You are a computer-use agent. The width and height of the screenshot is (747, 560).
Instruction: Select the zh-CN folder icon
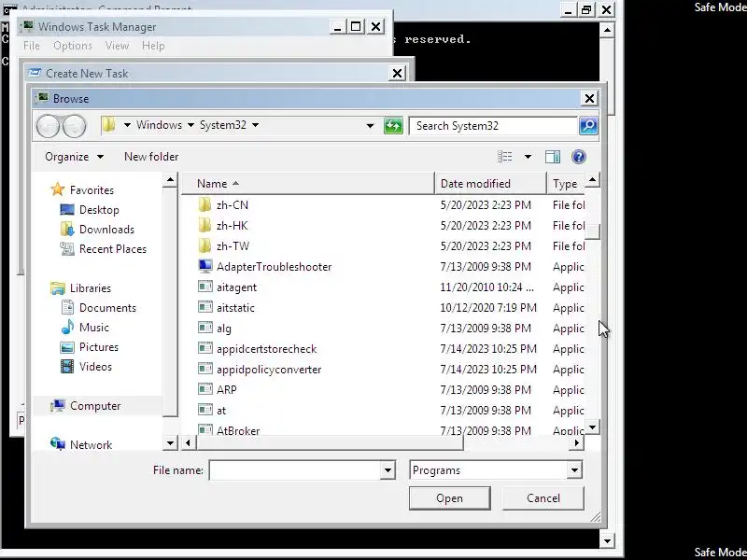coord(204,204)
